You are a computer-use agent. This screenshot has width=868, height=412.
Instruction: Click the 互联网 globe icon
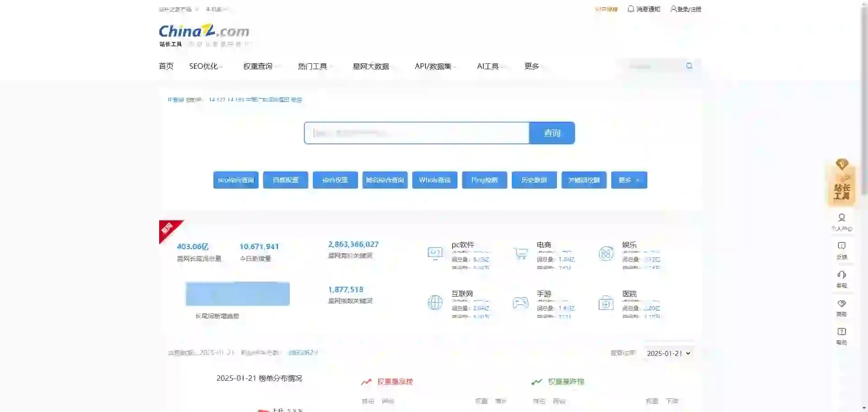(435, 302)
